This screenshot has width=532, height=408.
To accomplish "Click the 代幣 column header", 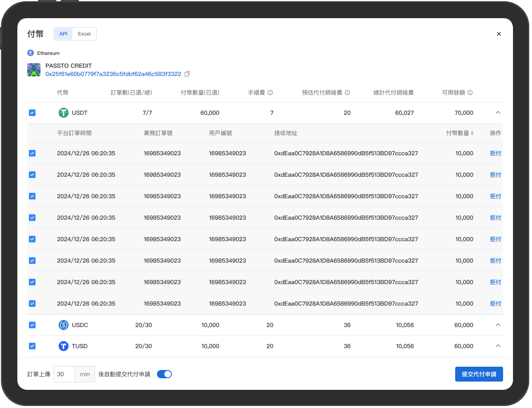I will click(63, 93).
